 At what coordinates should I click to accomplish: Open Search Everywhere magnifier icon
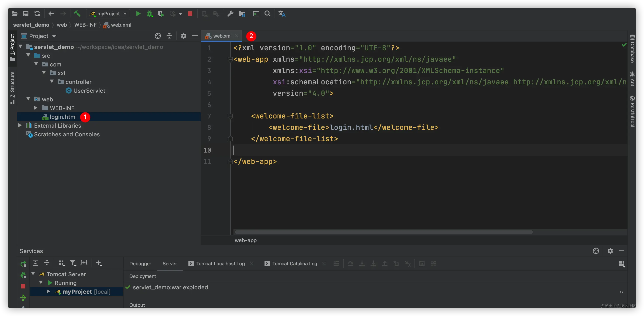(268, 14)
